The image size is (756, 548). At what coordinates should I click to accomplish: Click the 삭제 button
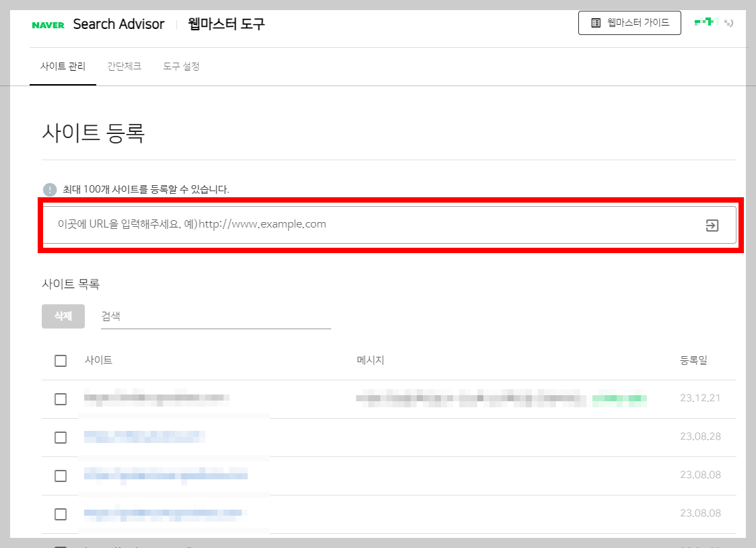click(63, 316)
